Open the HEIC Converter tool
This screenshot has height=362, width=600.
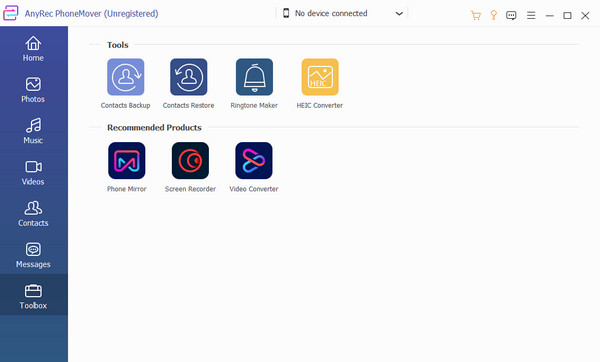[320, 77]
